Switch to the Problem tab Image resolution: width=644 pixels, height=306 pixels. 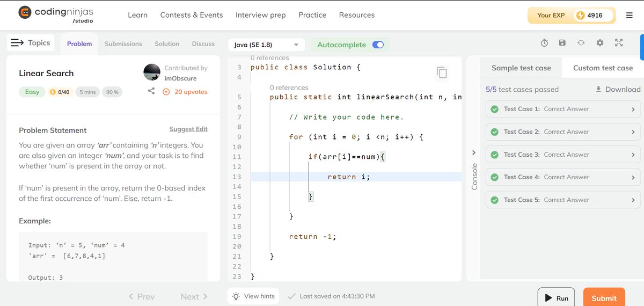coord(79,44)
